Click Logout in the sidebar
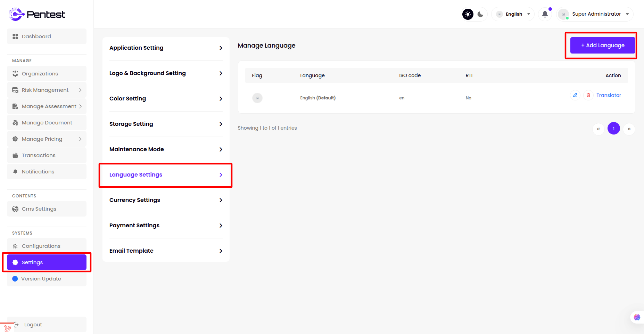This screenshot has height=334, width=644. point(33,325)
